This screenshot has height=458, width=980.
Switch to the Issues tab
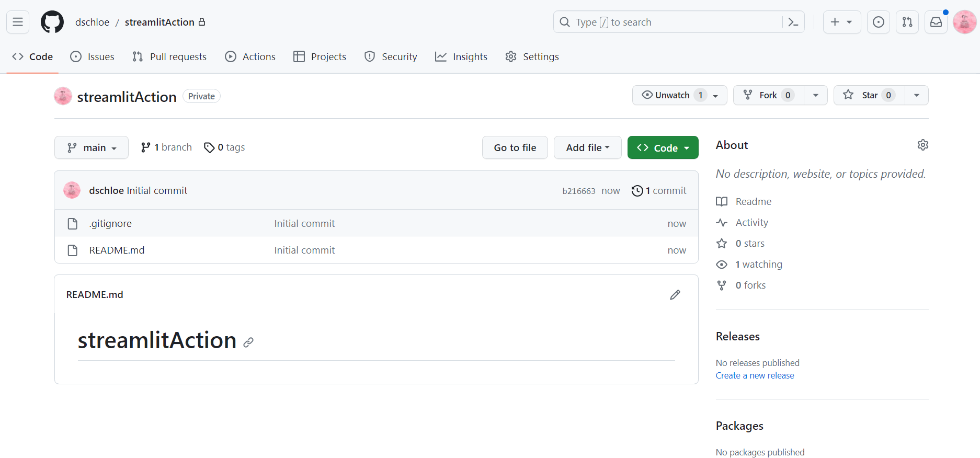93,56
